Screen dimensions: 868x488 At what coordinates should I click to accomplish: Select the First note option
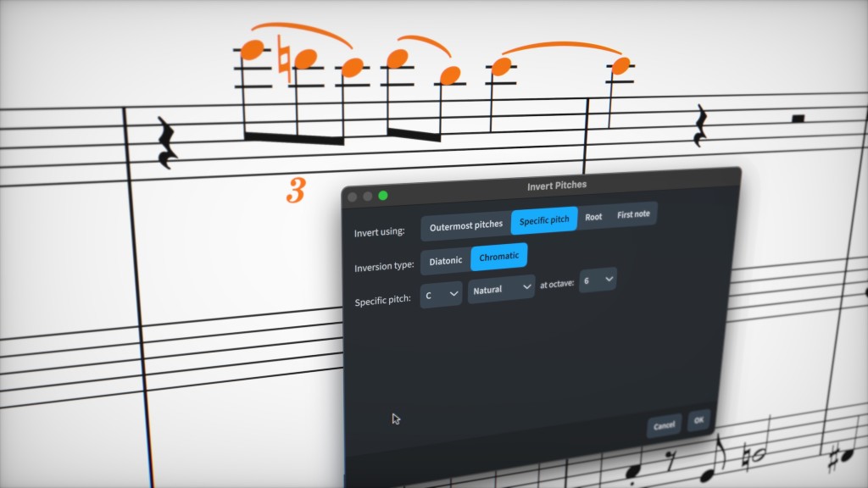[633, 214]
